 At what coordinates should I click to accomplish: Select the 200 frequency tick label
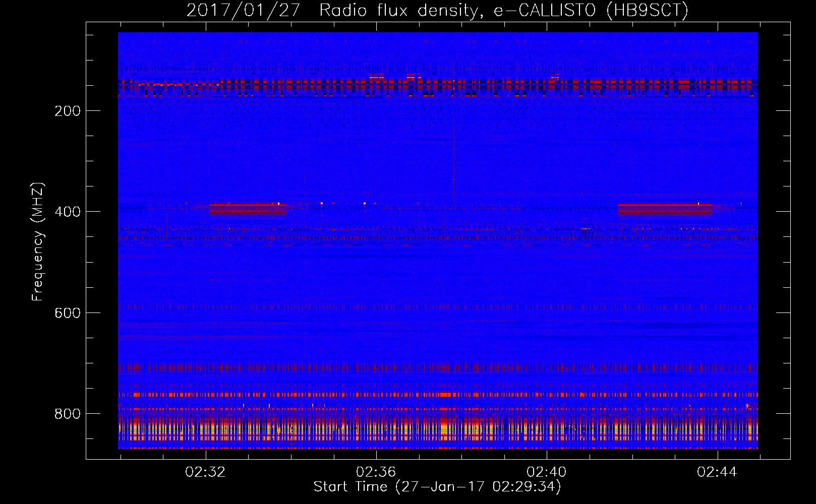pyautogui.click(x=68, y=111)
